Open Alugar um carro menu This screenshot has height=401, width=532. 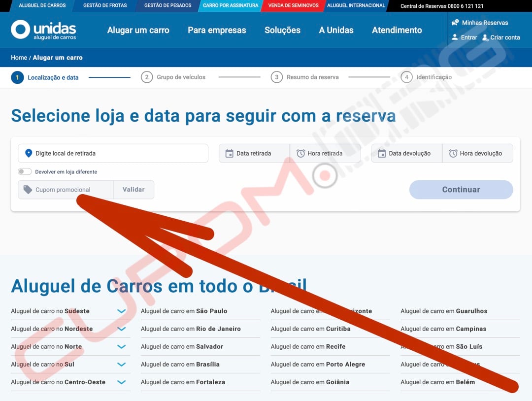138,30
